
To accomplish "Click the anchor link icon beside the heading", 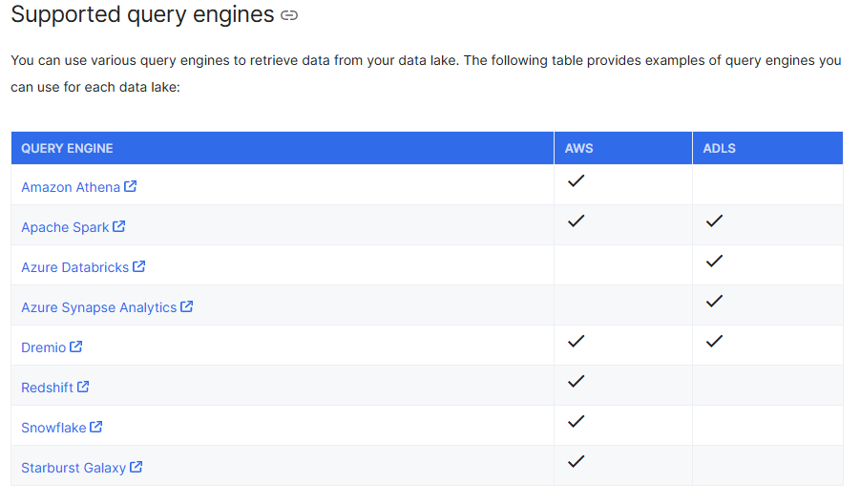I will pyautogui.click(x=289, y=16).
